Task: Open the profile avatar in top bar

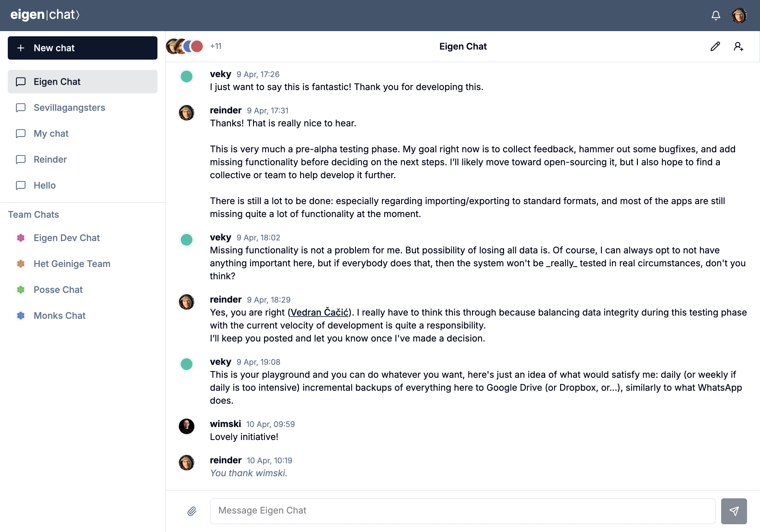Action: pos(739,15)
